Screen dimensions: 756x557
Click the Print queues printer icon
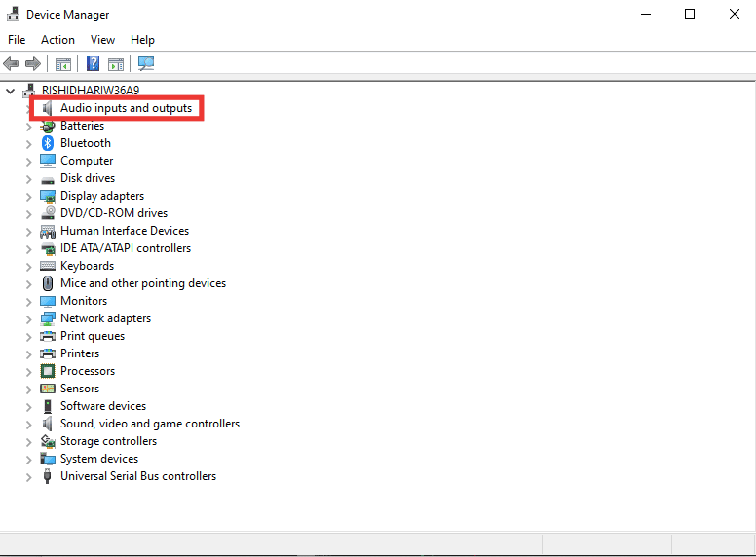point(47,336)
